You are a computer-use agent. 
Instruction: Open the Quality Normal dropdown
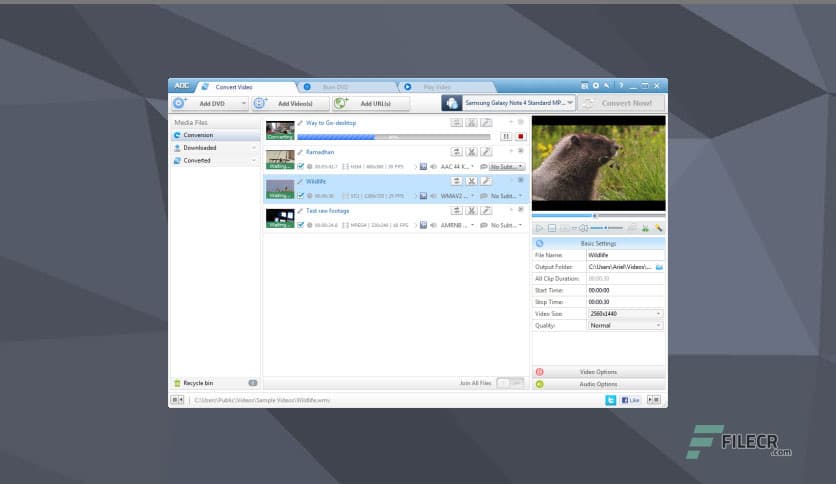(625, 326)
